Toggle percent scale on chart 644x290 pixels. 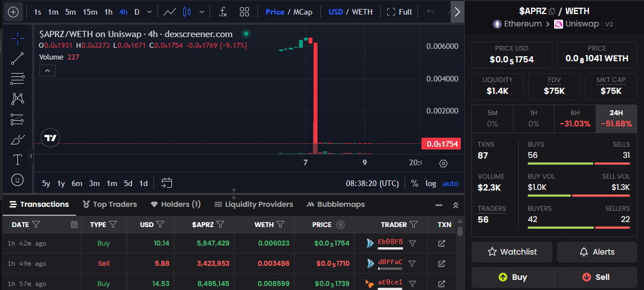pos(414,184)
